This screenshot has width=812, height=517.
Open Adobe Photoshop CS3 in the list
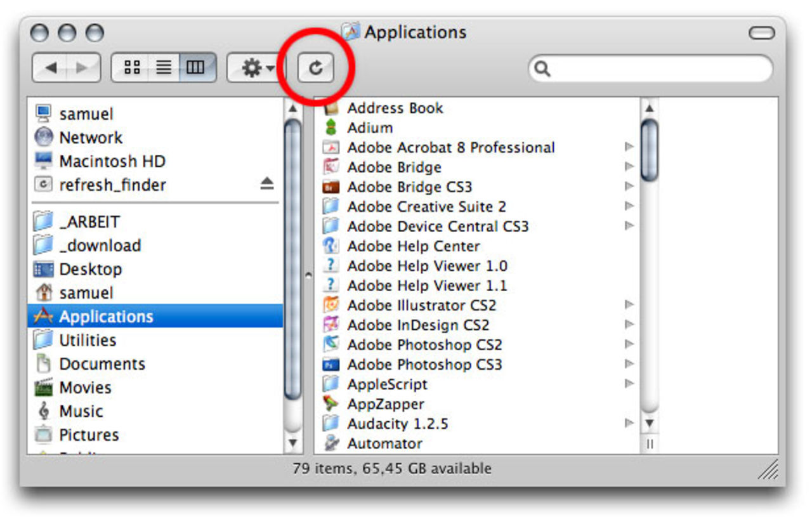424,364
